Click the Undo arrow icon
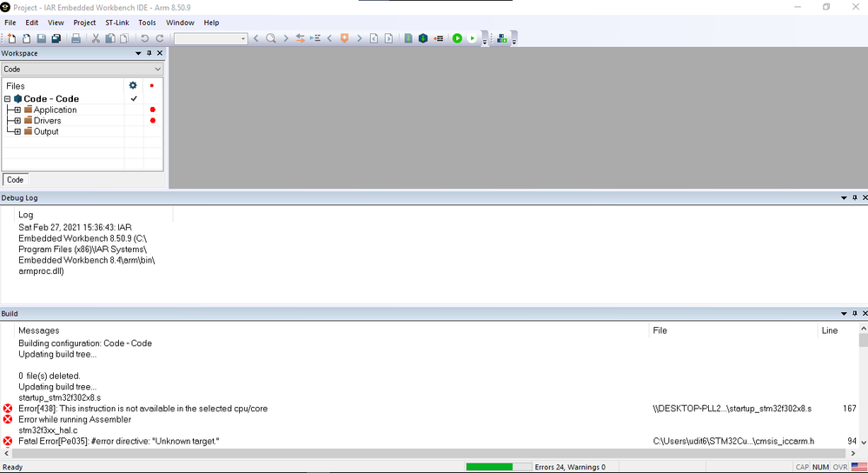 144,38
